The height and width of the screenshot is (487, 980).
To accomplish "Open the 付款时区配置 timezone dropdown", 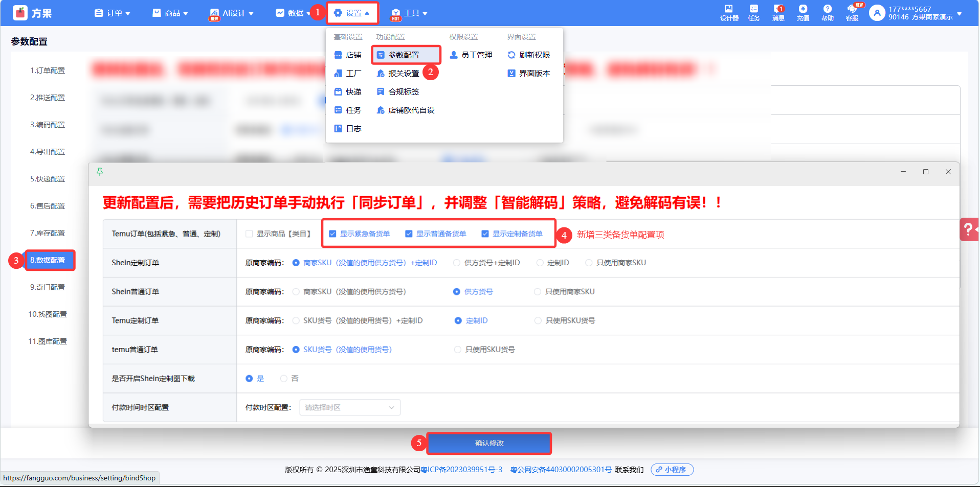I will point(349,407).
